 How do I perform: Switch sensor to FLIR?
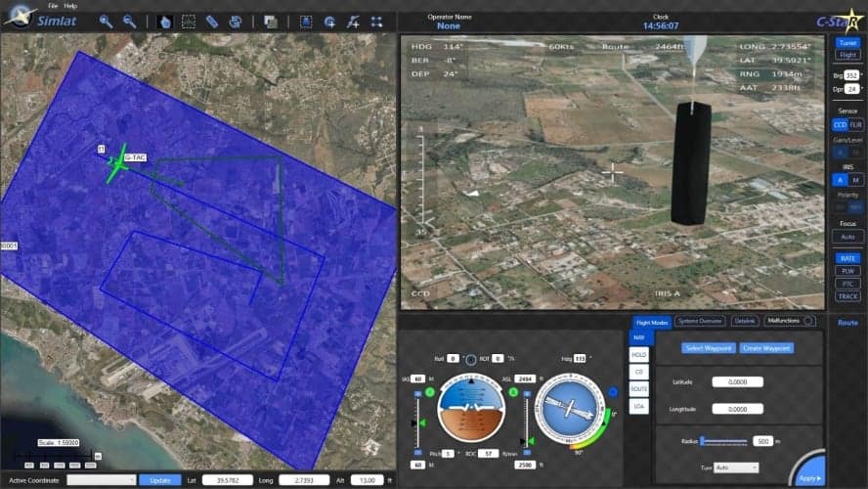pos(856,125)
